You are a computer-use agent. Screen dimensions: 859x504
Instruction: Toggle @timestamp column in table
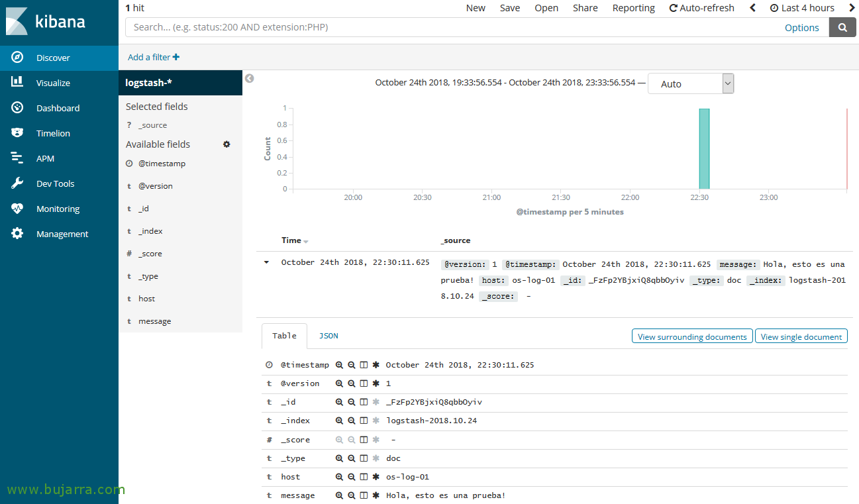click(364, 365)
